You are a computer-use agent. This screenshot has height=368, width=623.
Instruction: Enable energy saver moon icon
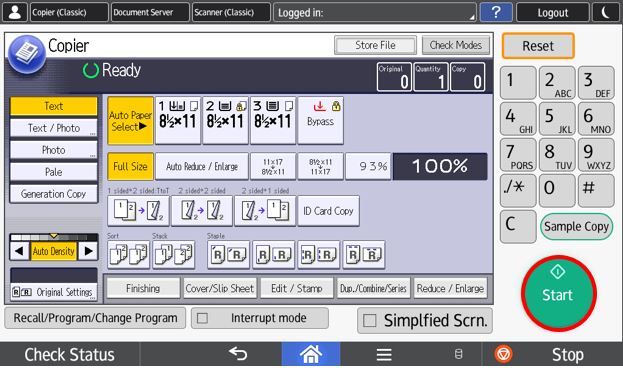click(606, 12)
